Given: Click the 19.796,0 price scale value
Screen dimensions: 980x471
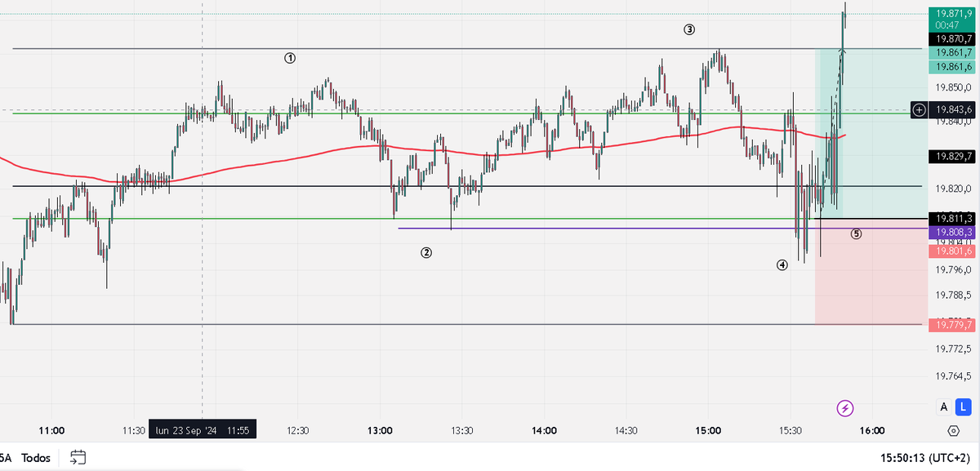Looking at the screenshot, I should (x=954, y=269).
